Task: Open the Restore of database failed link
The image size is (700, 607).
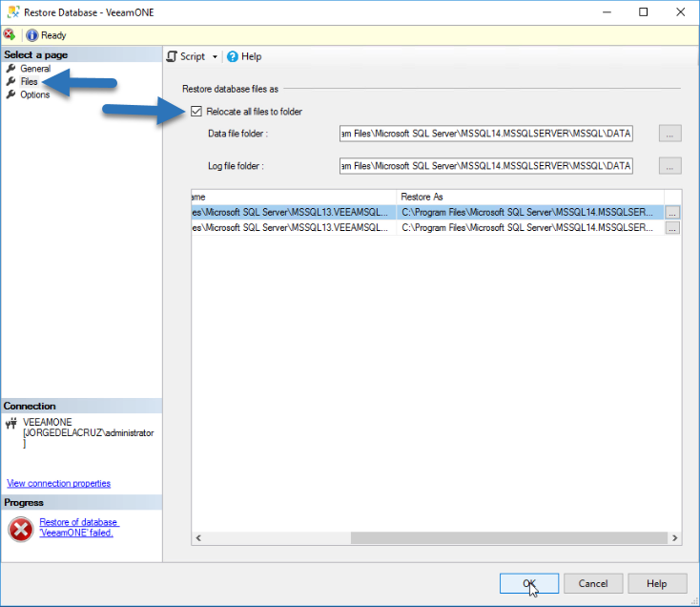Action: tap(79, 528)
